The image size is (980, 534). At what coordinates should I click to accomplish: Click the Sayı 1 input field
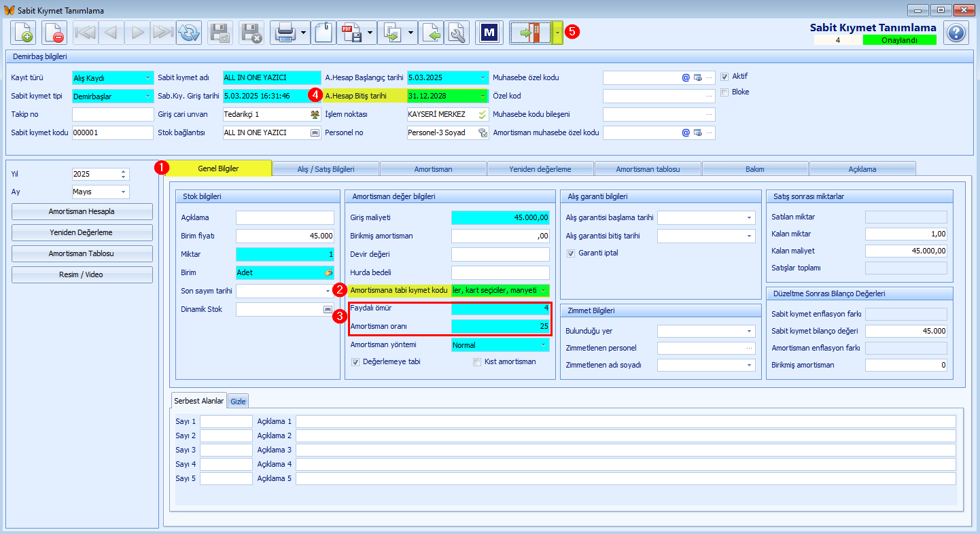pyautogui.click(x=226, y=421)
